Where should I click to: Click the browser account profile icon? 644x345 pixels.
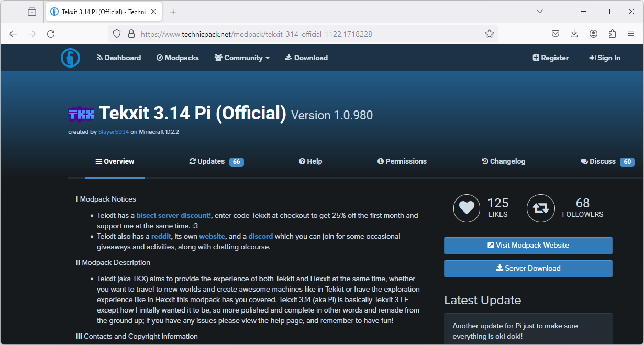pos(593,33)
